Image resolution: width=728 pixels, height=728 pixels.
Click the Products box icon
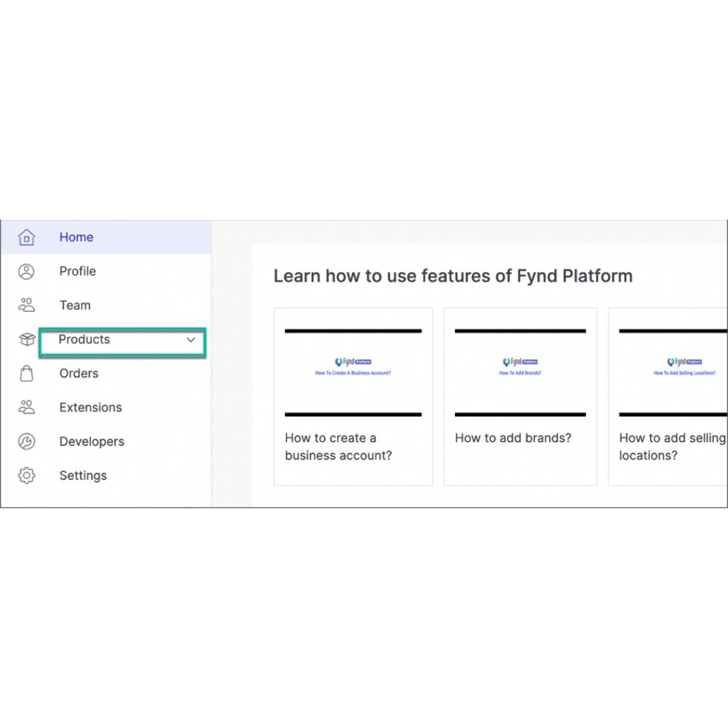26,340
